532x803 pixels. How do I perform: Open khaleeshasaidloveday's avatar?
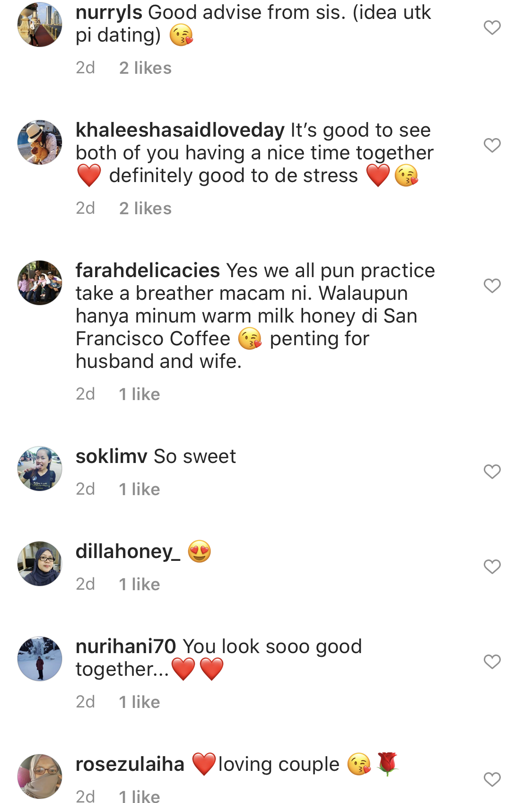[40, 142]
